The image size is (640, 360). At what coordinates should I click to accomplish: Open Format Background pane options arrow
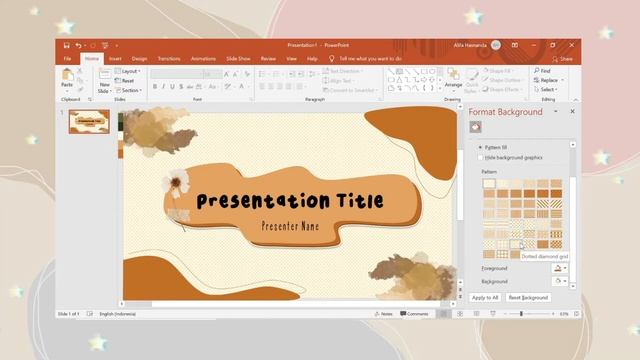(x=556, y=111)
